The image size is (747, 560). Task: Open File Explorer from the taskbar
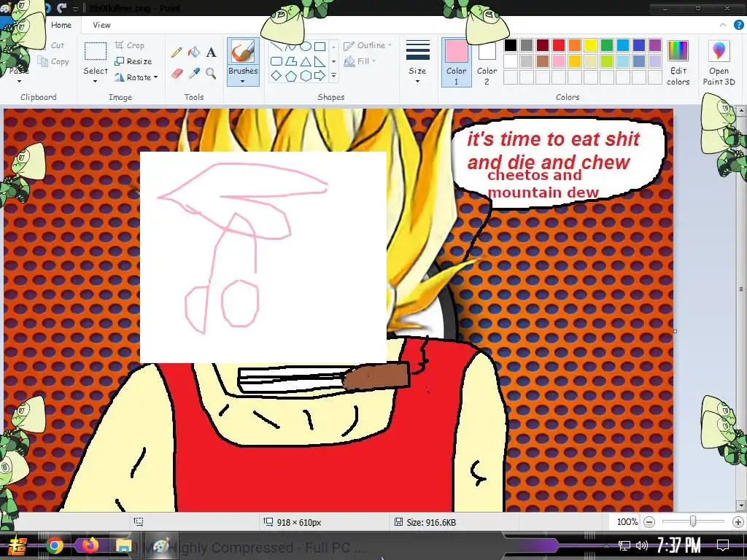pos(124,545)
